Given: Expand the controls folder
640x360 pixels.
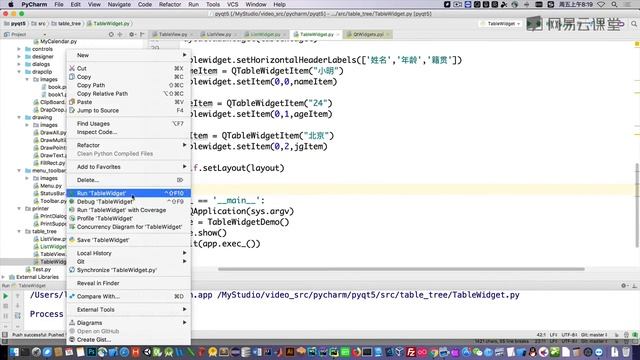Looking at the screenshot, I should [19, 49].
